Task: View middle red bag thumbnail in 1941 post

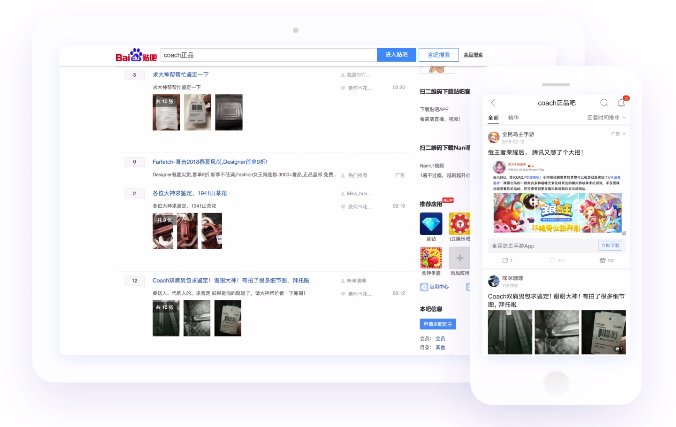Action: 187,231
